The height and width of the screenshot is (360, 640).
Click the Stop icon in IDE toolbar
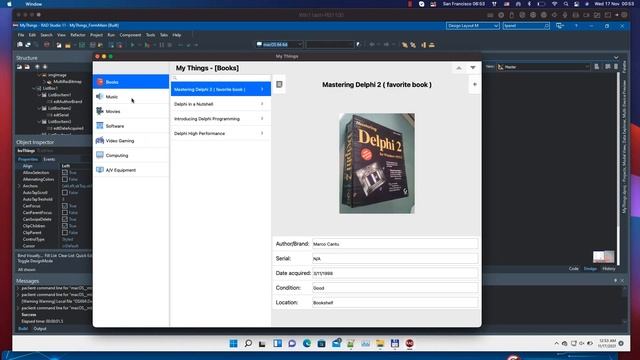[170, 45]
